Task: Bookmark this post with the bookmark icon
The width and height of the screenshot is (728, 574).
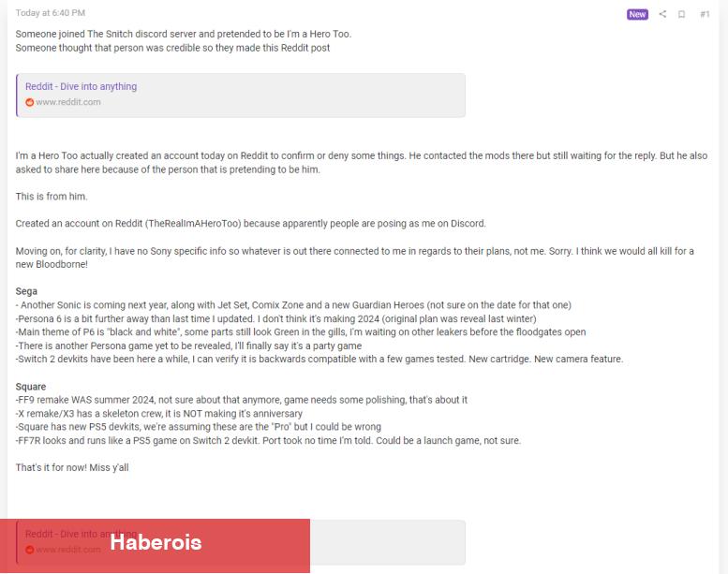Action: 681,14
